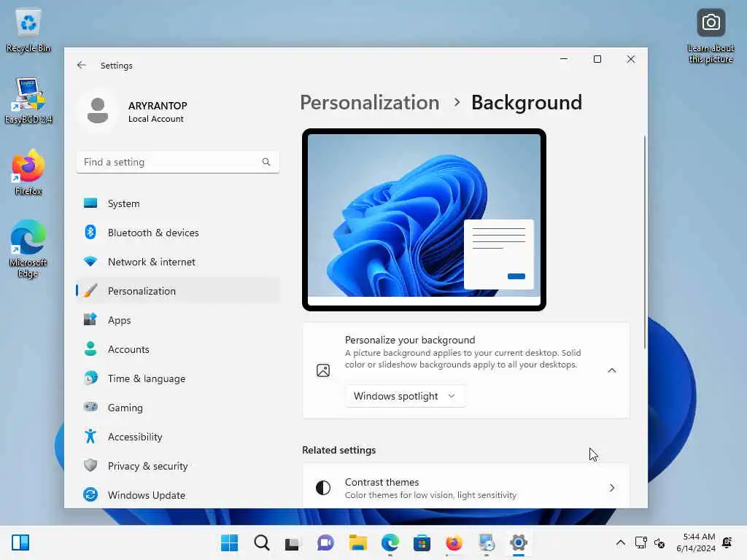Select the Firefox desktop shortcut
This screenshot has height=560, width=747.
coord(28,172)
